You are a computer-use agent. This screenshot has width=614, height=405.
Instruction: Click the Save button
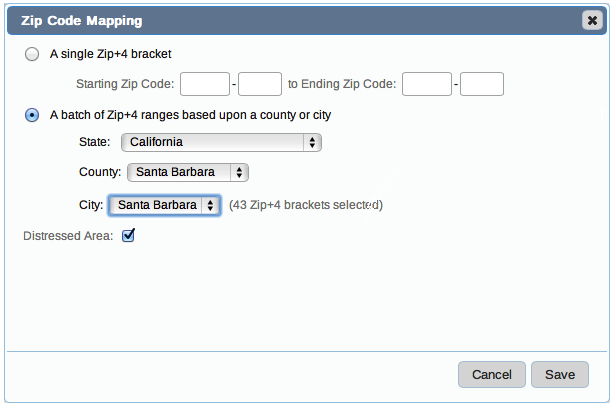click(x=559, y=374)
